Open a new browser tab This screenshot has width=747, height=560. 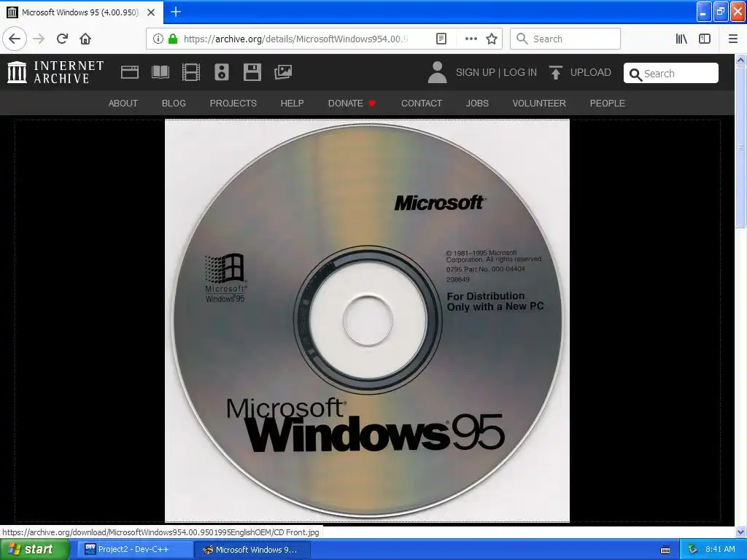tap(176, 12)
